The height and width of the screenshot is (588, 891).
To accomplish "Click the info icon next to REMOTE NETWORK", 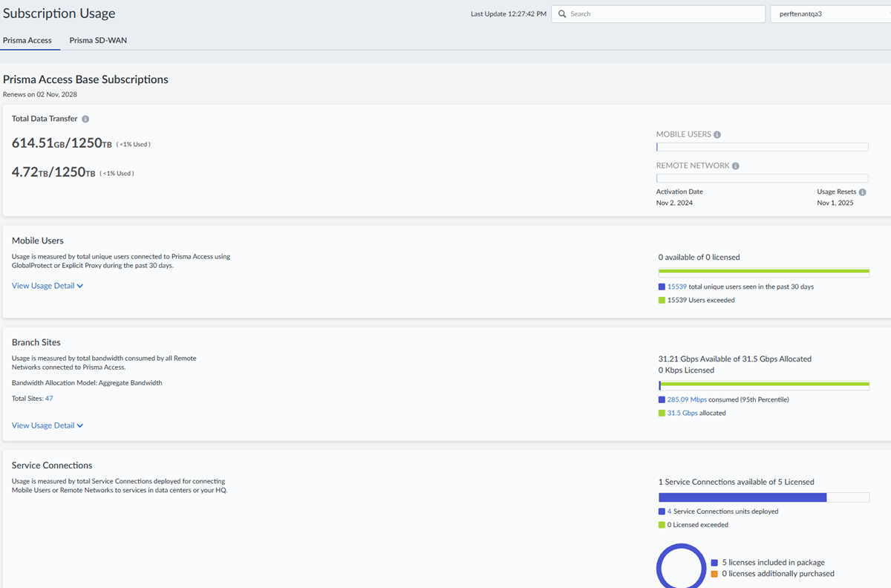I will click(x=735, y=166).
